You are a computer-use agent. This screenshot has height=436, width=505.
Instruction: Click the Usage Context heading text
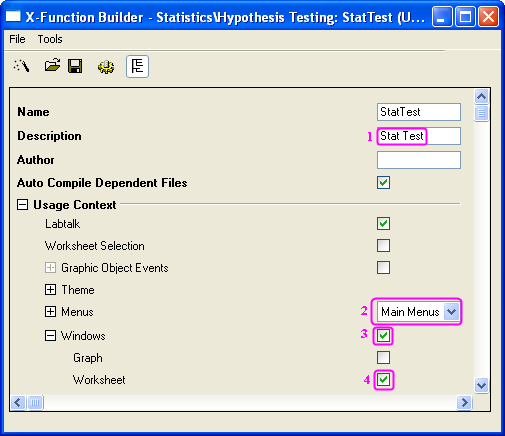tap(75, 205)
